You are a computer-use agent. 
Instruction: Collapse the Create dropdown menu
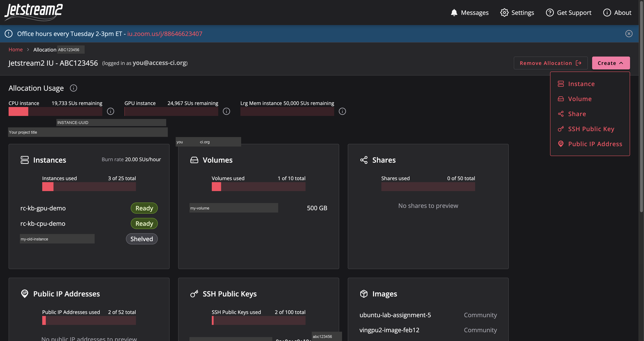(611, 63)
